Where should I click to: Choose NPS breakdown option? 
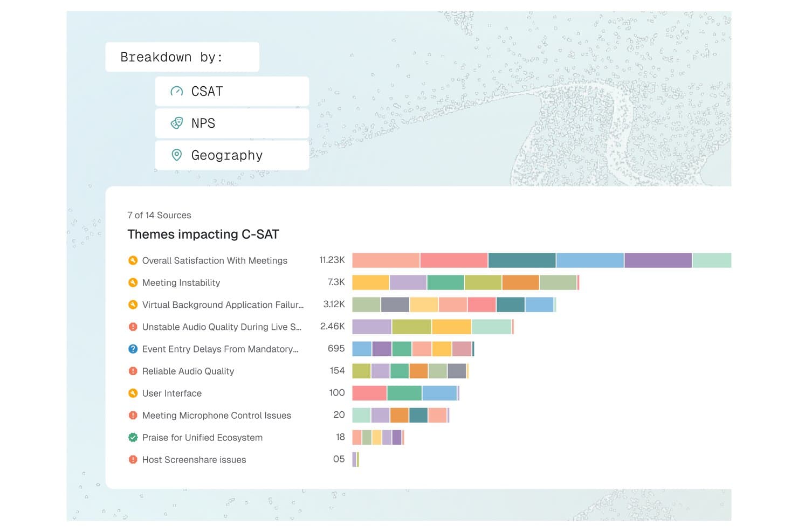pos(232,123)
